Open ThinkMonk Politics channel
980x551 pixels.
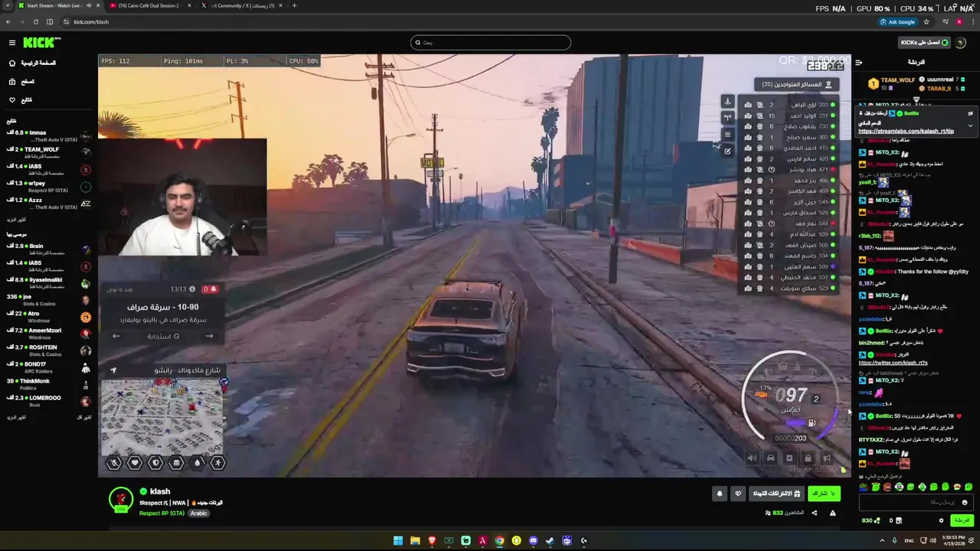47,384
